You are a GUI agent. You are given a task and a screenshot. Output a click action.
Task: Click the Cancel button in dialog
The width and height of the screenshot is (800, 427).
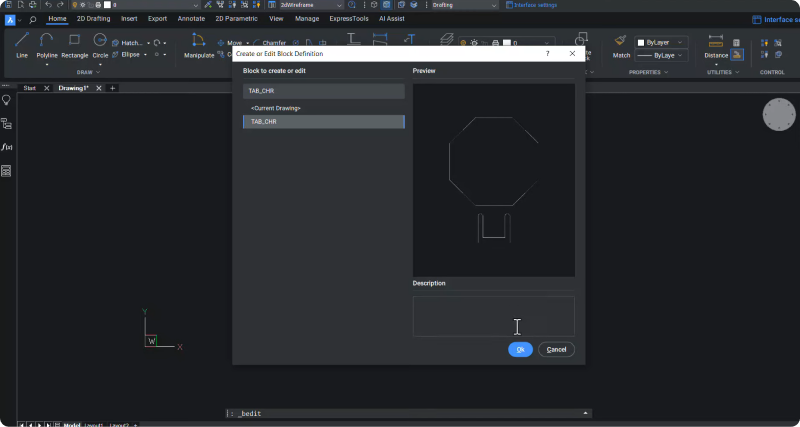(x=556, y=349)
